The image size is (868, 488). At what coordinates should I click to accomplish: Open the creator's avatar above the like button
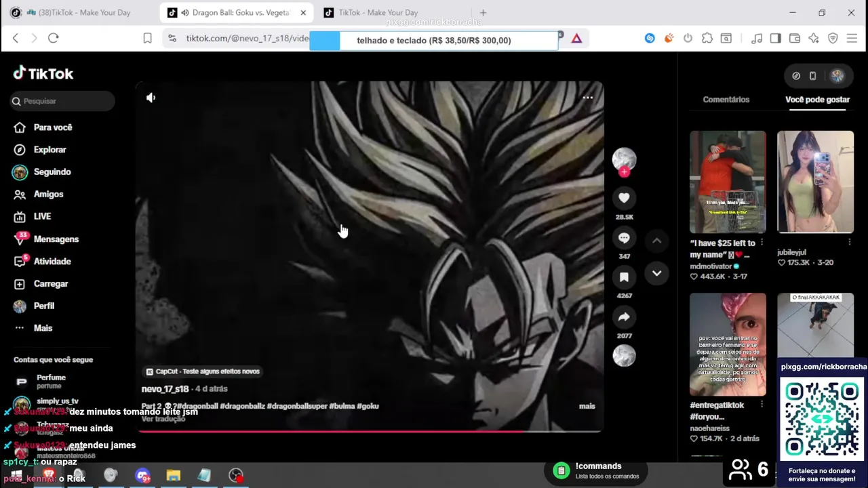coord(624,159)
